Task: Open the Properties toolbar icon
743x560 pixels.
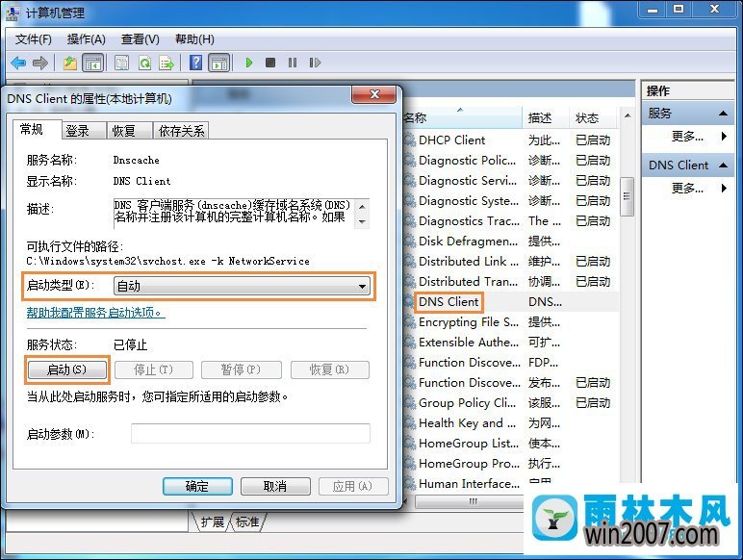Action: pos(122,63)
